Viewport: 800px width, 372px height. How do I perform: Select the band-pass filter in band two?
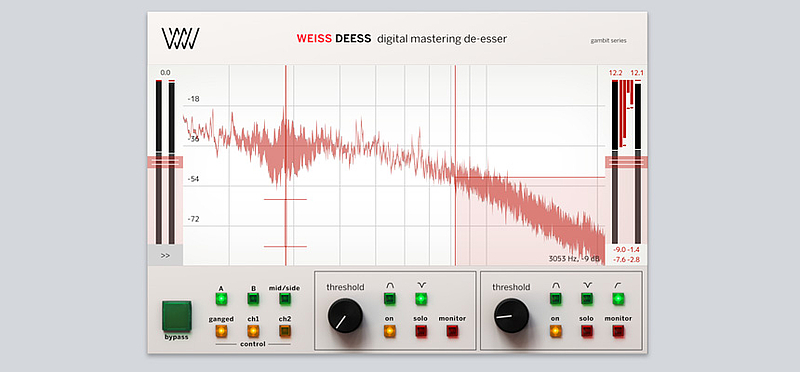(x=556, y=299)
